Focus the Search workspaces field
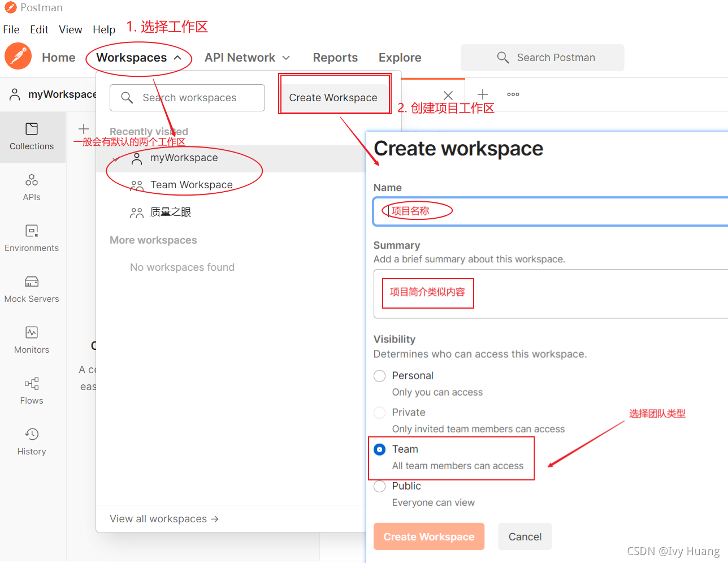728x563 pixels. click(187, 98)
